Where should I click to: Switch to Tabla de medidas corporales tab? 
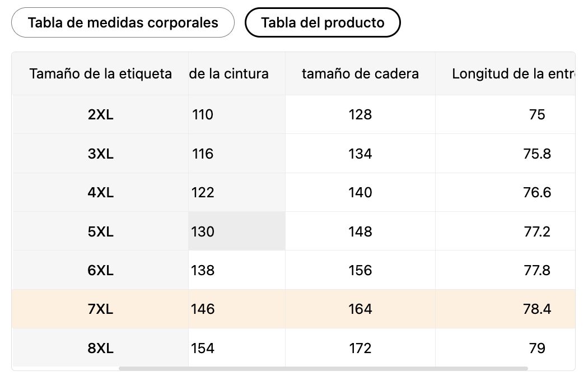(123, 22)
